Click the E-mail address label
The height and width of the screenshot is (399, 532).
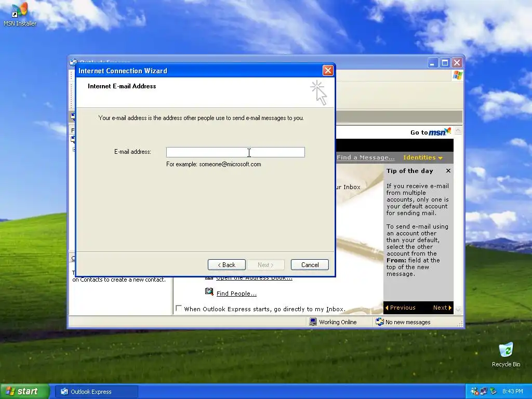click(x=132, y=152)
